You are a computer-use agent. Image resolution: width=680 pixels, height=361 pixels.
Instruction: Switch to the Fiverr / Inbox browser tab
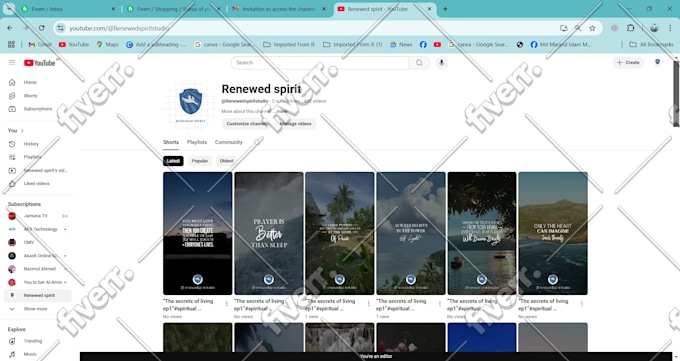68,9
